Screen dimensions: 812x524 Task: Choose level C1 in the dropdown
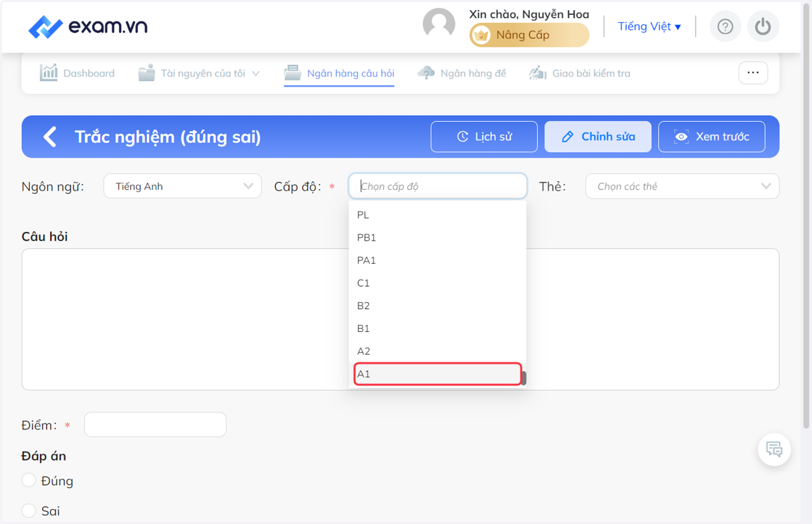pos(437,283)
